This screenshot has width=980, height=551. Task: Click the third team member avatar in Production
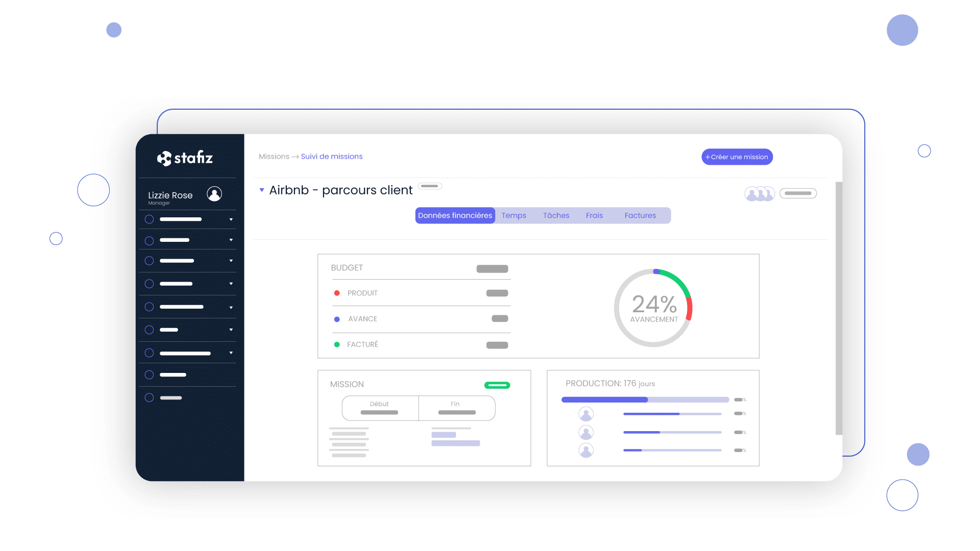click(586, 450)
